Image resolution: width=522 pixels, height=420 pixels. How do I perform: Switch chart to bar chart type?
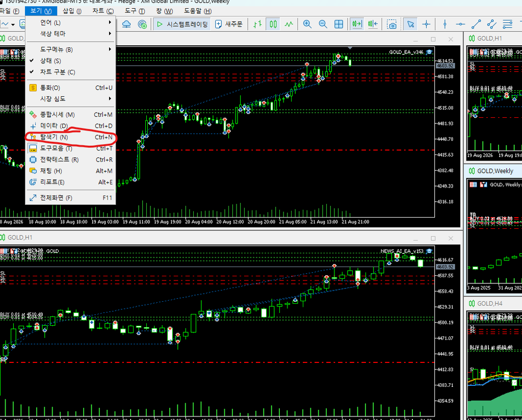(x=257, y=24)
